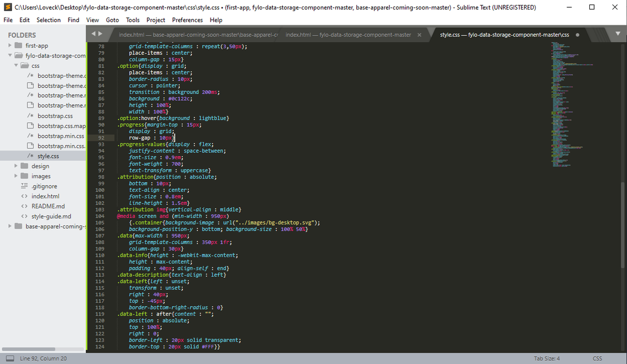
Task: Open the Selection menu
Action: coord(49,20)
